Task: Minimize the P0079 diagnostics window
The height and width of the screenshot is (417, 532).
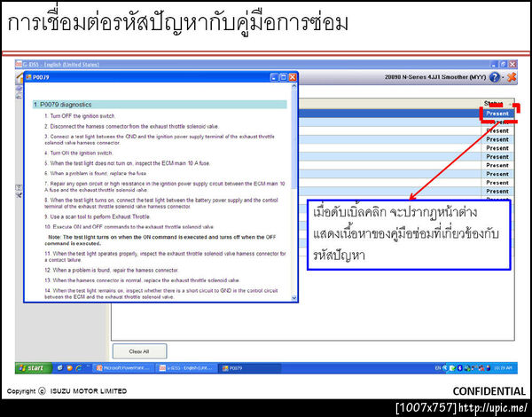Action: 274,77
